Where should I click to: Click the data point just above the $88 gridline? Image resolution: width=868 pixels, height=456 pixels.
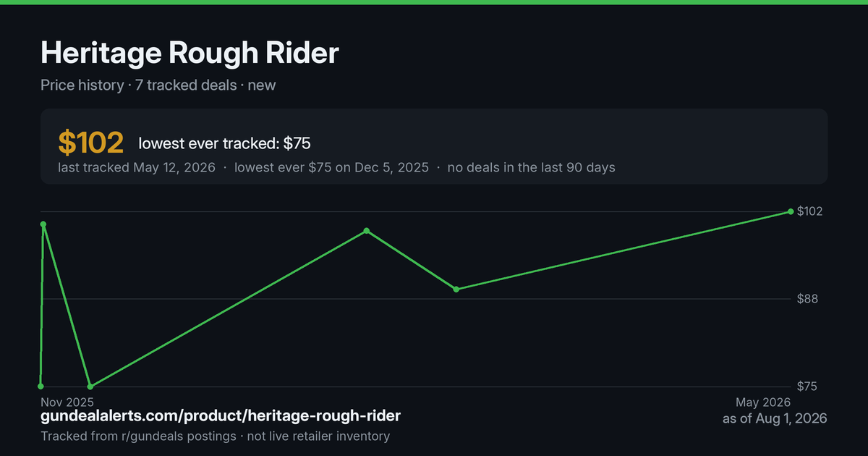456,289
